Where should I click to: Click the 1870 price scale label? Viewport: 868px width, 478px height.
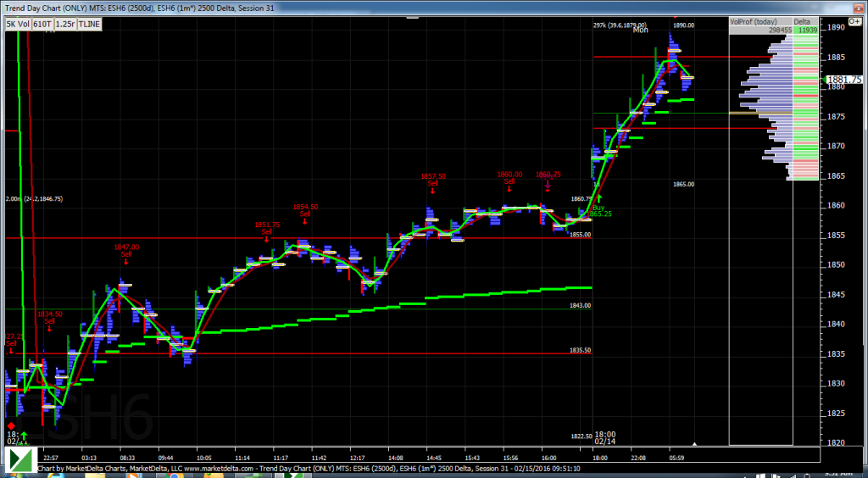point(837,147)
